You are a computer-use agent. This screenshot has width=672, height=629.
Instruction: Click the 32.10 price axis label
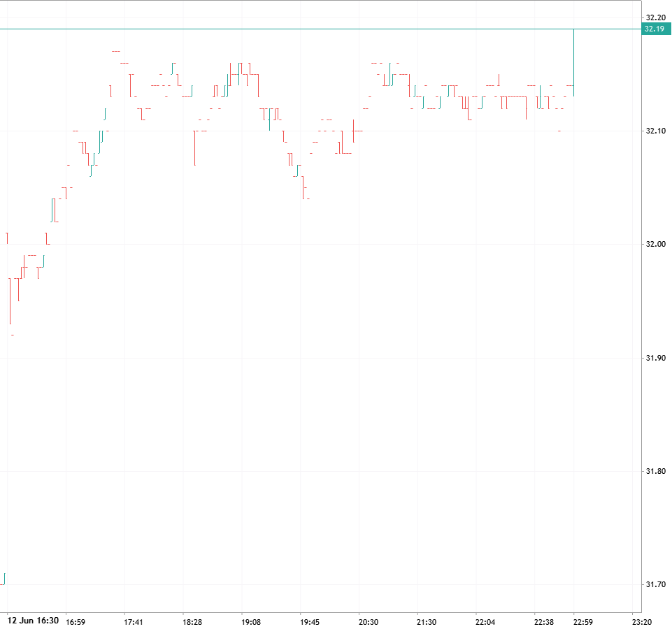pos(656,131)
